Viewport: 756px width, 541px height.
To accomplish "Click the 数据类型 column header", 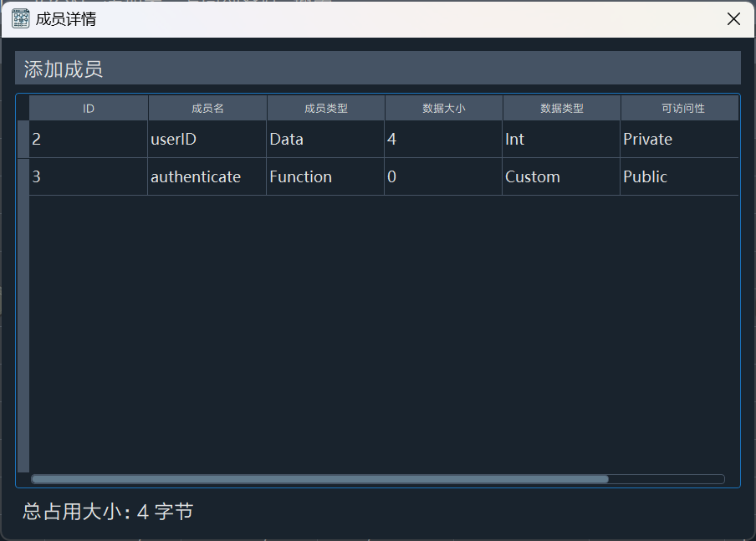I will pyautogui.click(x=561, y=108).
